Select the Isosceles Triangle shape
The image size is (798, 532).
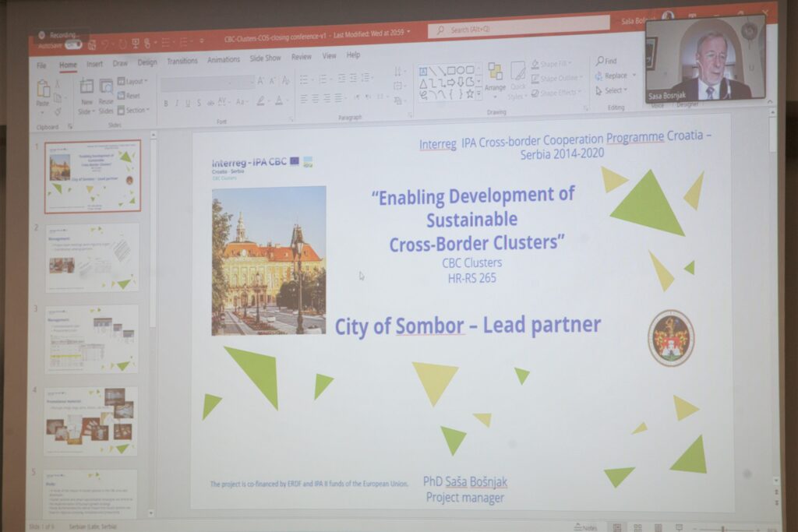tap(423, 83)
